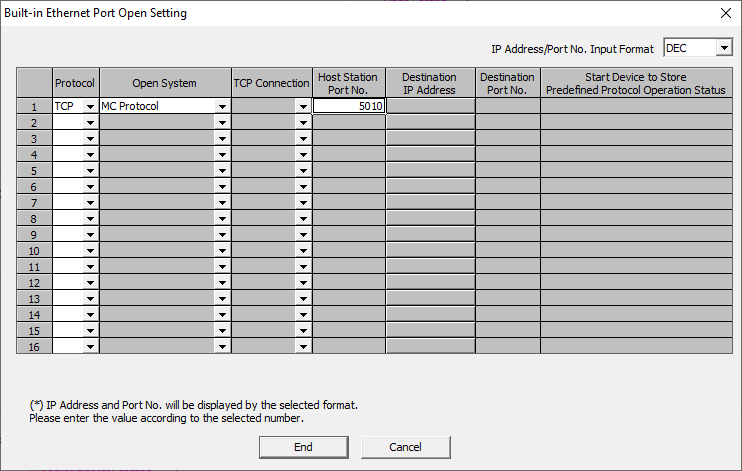
Task: Open the IP Address/Port No. Input Format dropdown
Action: pos(724,48)
